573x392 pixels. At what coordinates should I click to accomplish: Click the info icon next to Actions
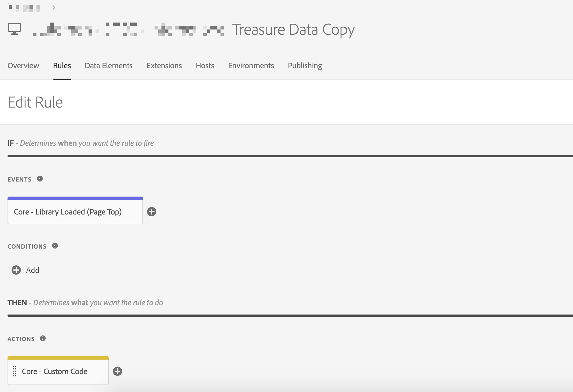pyautogui.click(x=43, y=338)
